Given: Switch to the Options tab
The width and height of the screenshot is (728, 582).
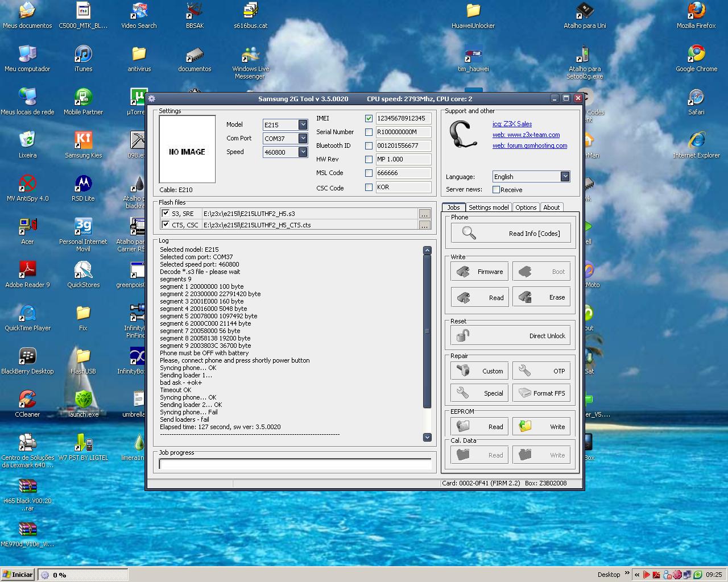Looking at the screenshot, I should click(x=526, y=207).
